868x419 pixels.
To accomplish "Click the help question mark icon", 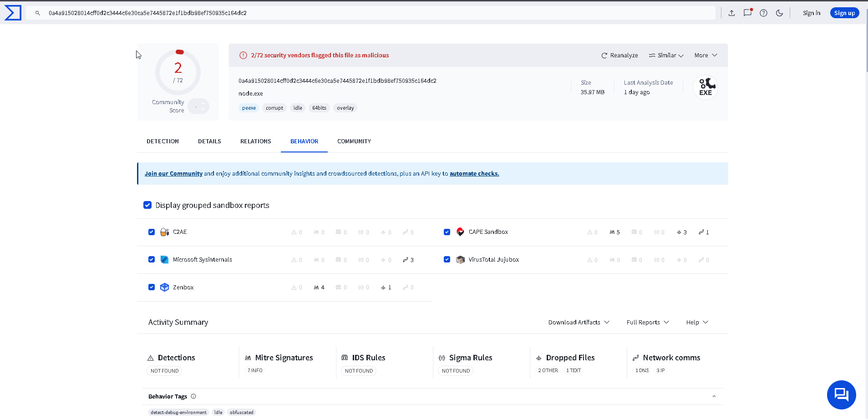I will pyautogui.click(x=763, y=13).
